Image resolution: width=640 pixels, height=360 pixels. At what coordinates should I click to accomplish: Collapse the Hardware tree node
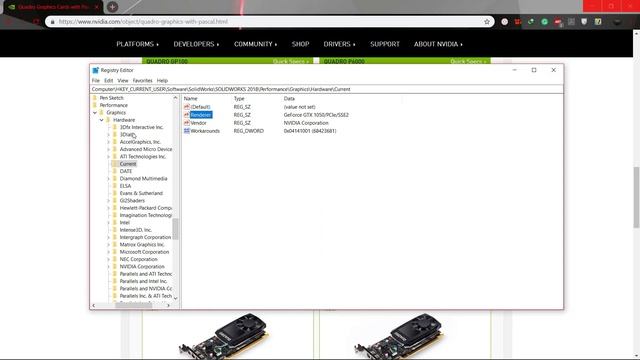pos(102,120)
